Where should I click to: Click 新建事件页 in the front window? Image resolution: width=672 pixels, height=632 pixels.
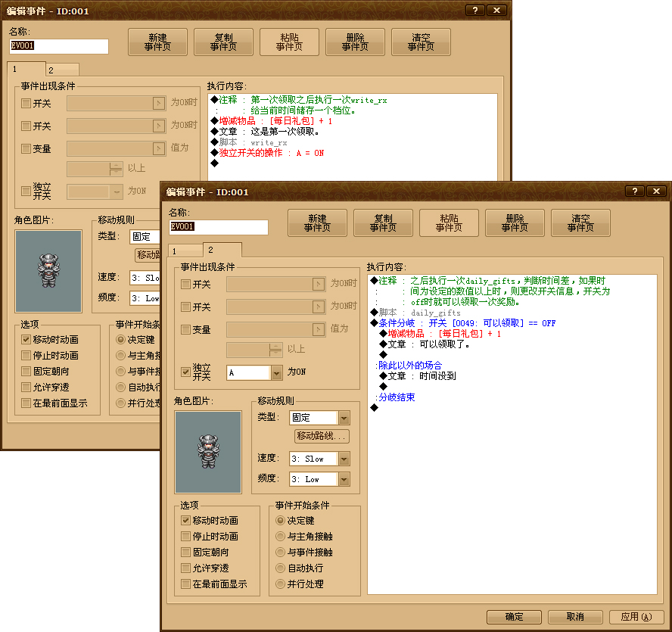(x=317, y=223)
